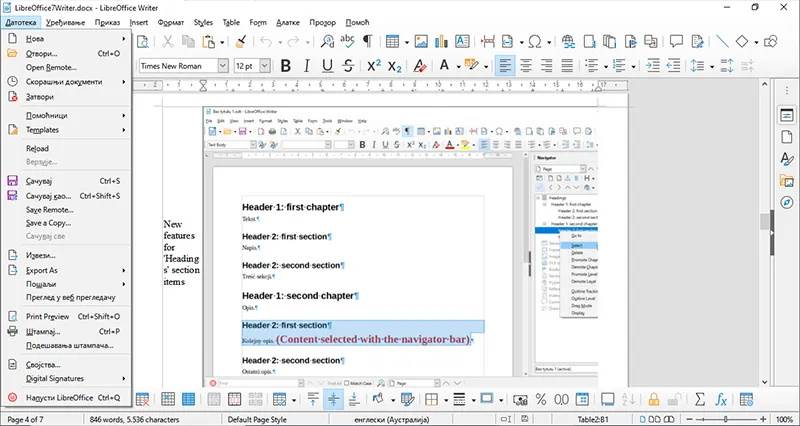The image size is (800, 426).
Task: Apply Subscript formatting
Action: tap(394, 66)
